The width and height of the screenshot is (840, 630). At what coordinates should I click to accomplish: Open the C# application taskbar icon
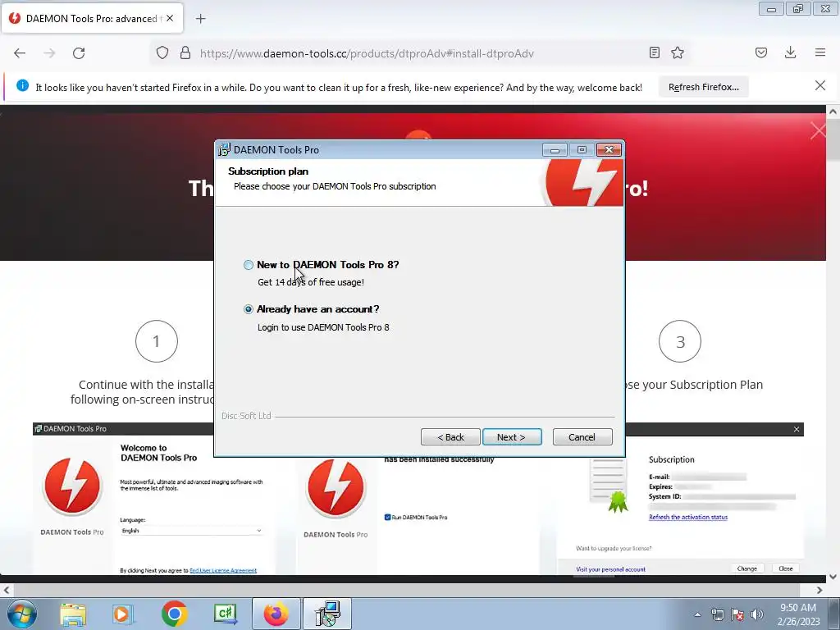tap(225, 614)
